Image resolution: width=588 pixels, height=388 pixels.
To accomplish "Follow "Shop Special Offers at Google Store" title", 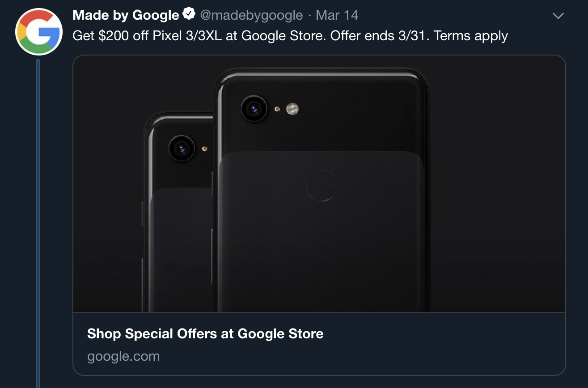I will [x=205, y=334].
